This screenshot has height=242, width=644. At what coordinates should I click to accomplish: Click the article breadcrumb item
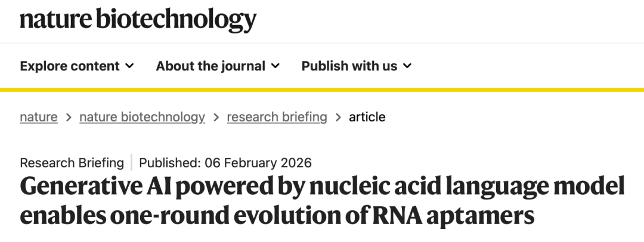pyautogui.click(x=367, y=117)
